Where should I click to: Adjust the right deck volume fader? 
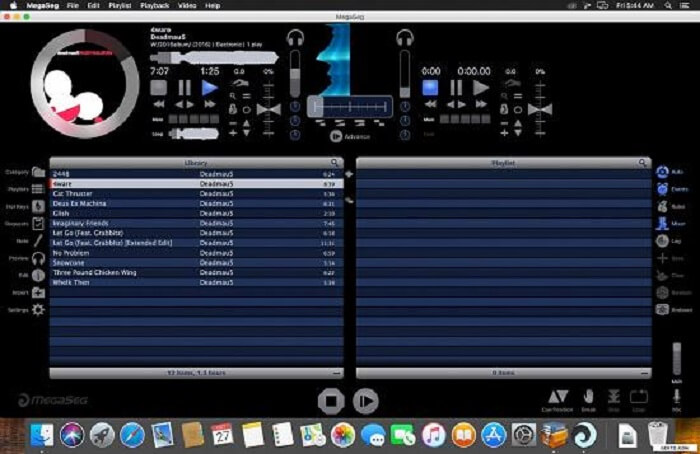pyautogui.click(x=405, y=74)
